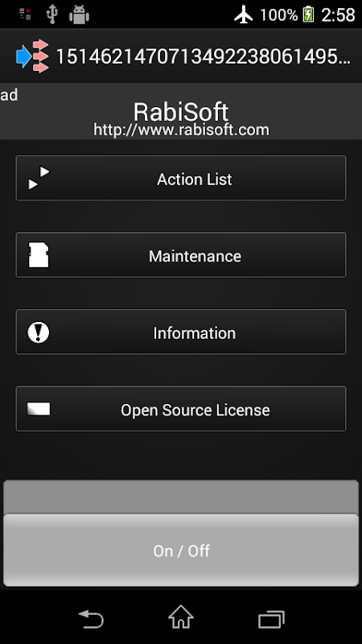Tap the battery charging status icon
The width and height of the screenshot is (362, 644).
(x=308, y=15)
